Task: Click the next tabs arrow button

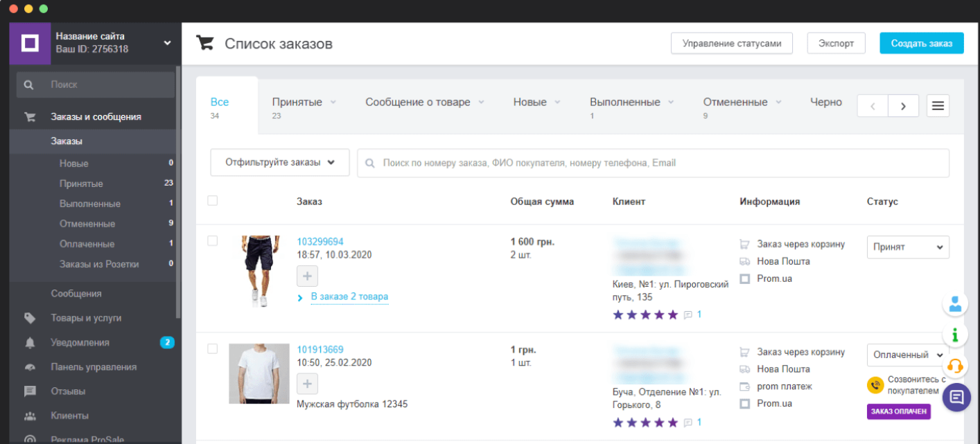Action: click(903, 106)
